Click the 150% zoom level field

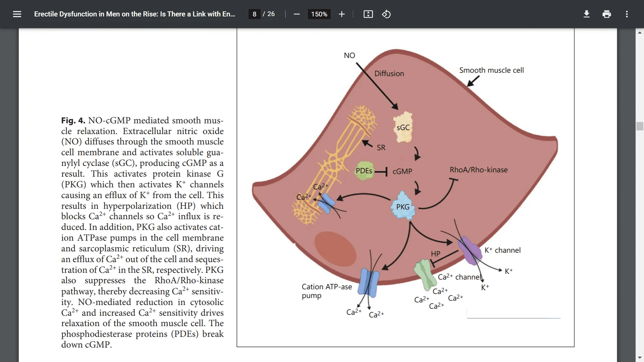click(x=319, y=14)
